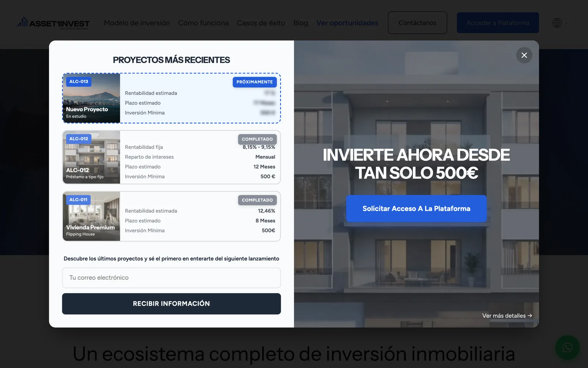Click the 12 Meses plazo value

click(264, 167)
